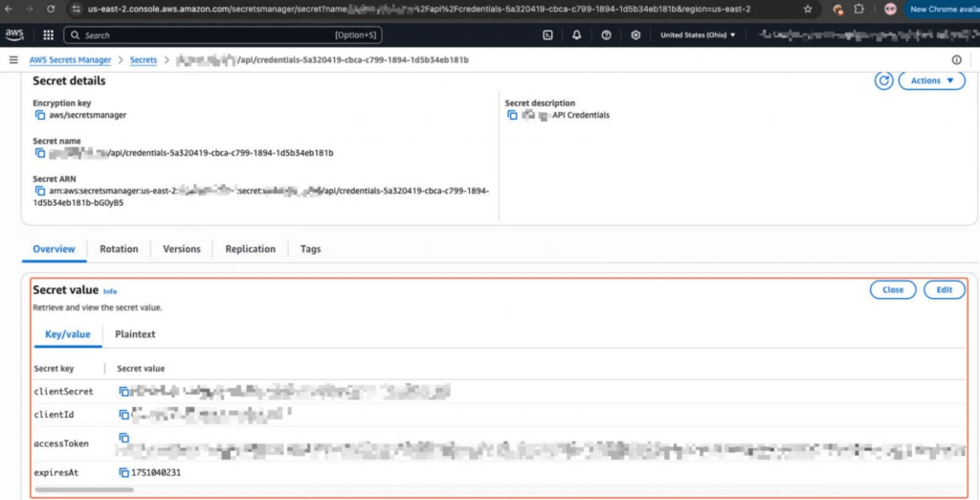Click the AWS logo home icon

(14, 34)
